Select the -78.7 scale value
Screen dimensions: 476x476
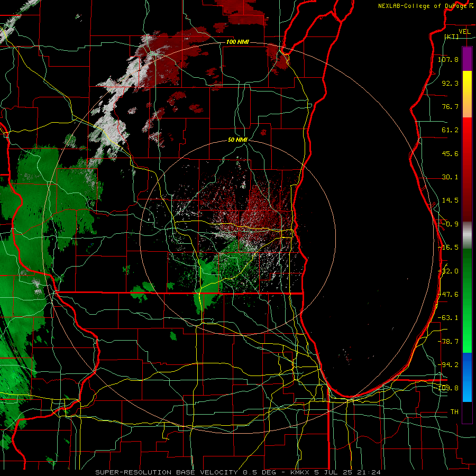click(x=448, y=342)
